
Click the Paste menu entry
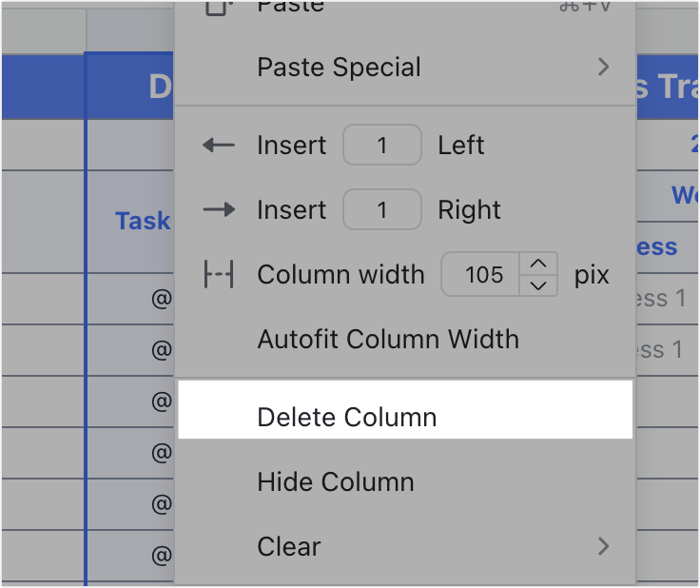pos(405,8)
